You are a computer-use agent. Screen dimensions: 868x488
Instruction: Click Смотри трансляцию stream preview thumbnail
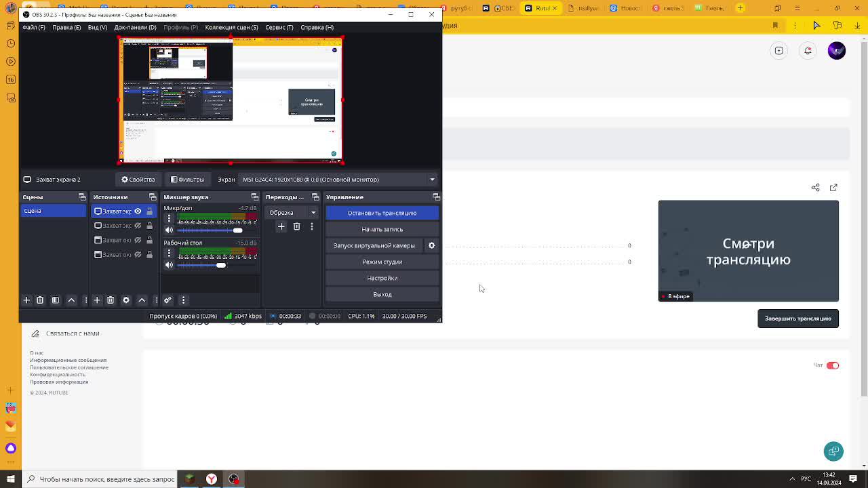pyautogui.click(x=749, y=251)
